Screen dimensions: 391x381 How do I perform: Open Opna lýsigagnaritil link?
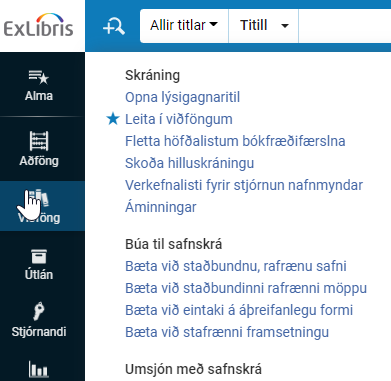pos(182,97)
